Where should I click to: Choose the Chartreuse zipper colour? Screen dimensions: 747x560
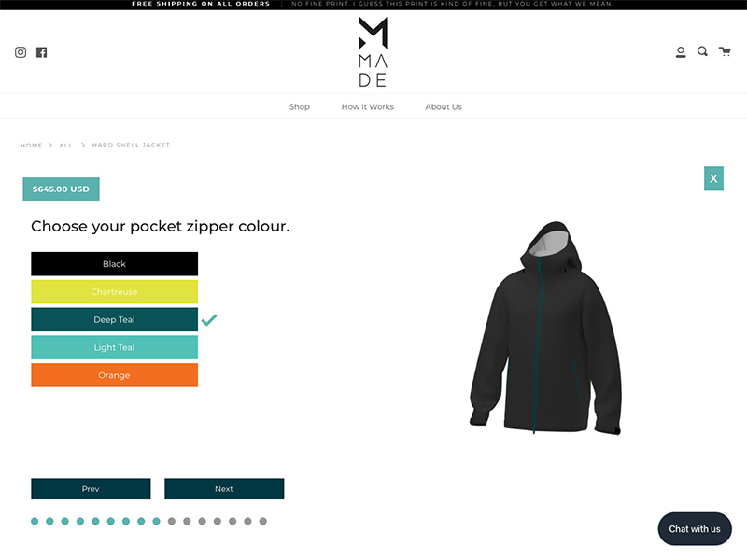114,291
